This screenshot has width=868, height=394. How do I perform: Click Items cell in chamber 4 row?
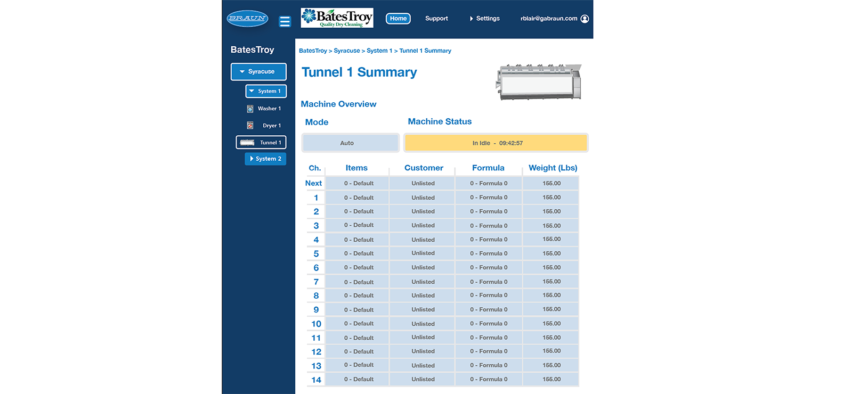[x=358, y=240]
